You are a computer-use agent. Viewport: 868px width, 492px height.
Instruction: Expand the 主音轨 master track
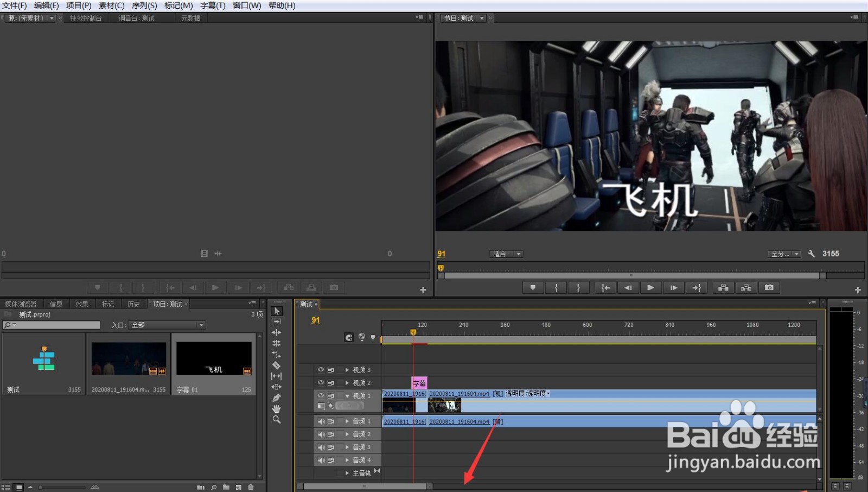click(x=347, y=473)
